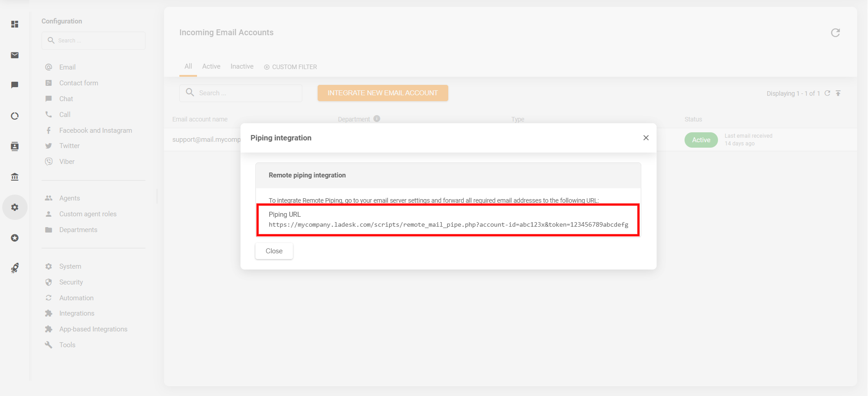Open Facebook and Instagram settings

95,130
